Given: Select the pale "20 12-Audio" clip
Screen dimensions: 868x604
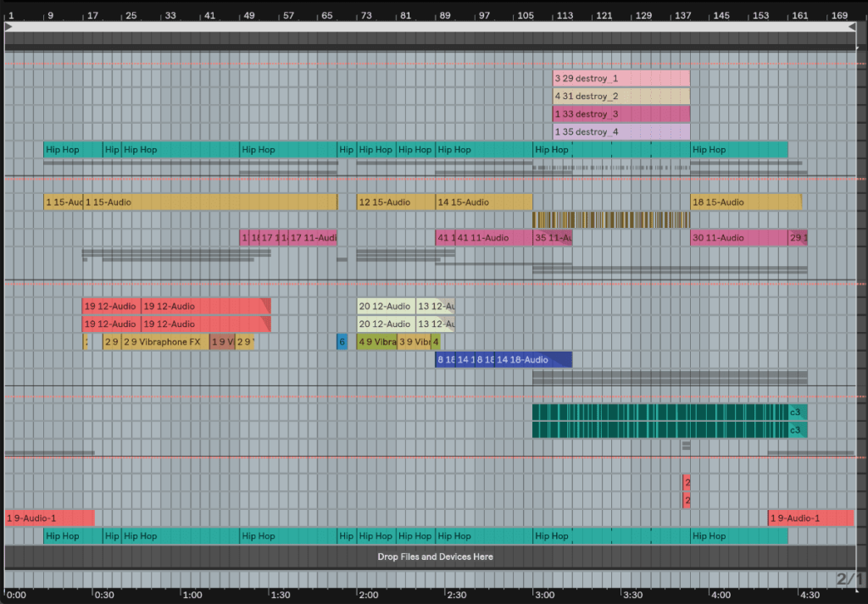Looking at the screenshot, I should [384, 306].
